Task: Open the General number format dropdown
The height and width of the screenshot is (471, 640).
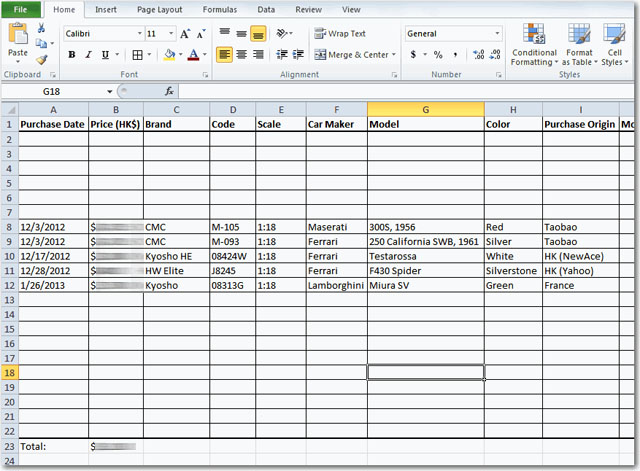Action: (497, 33)
